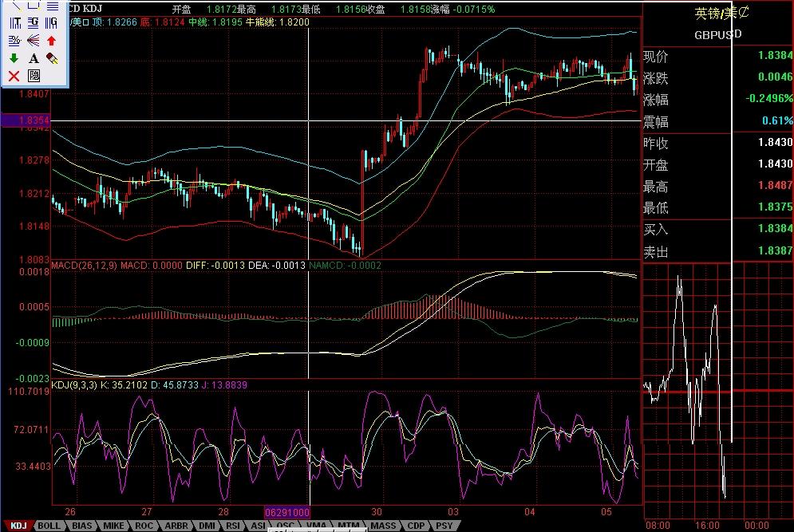Switch to the ROC indicator tab
This screenshot has height=532, width=794.
coord(144,526)
